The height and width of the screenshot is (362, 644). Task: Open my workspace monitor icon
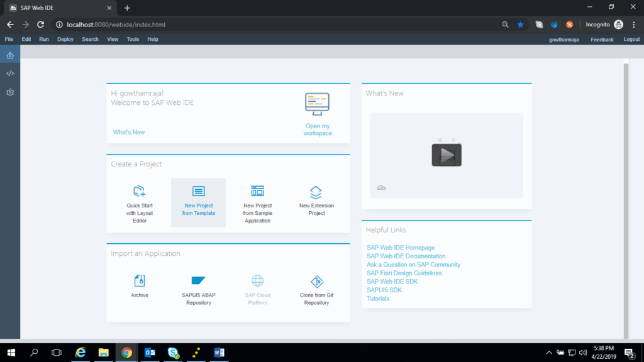[x=317, y=104]
